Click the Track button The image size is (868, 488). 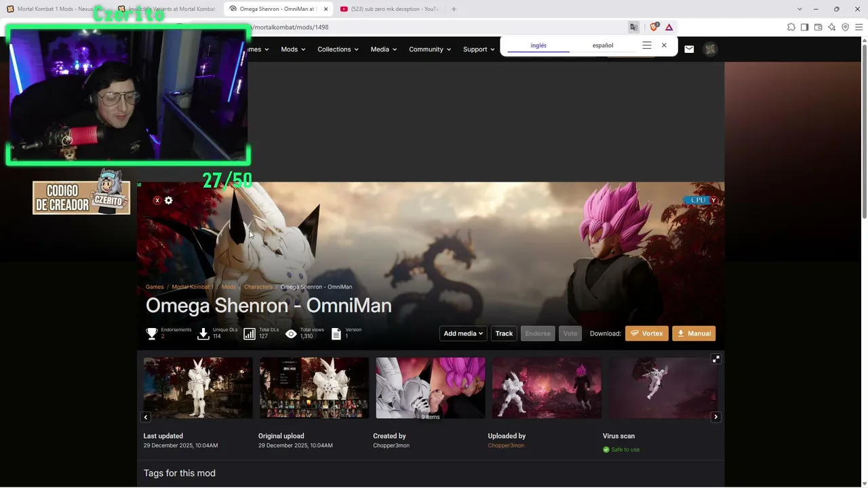[504, 333]
